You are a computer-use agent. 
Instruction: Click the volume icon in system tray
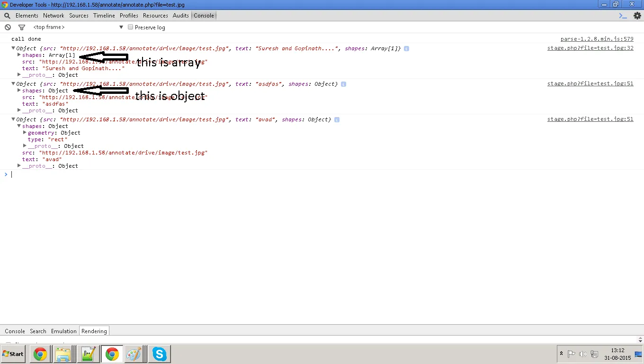[582, 354]
